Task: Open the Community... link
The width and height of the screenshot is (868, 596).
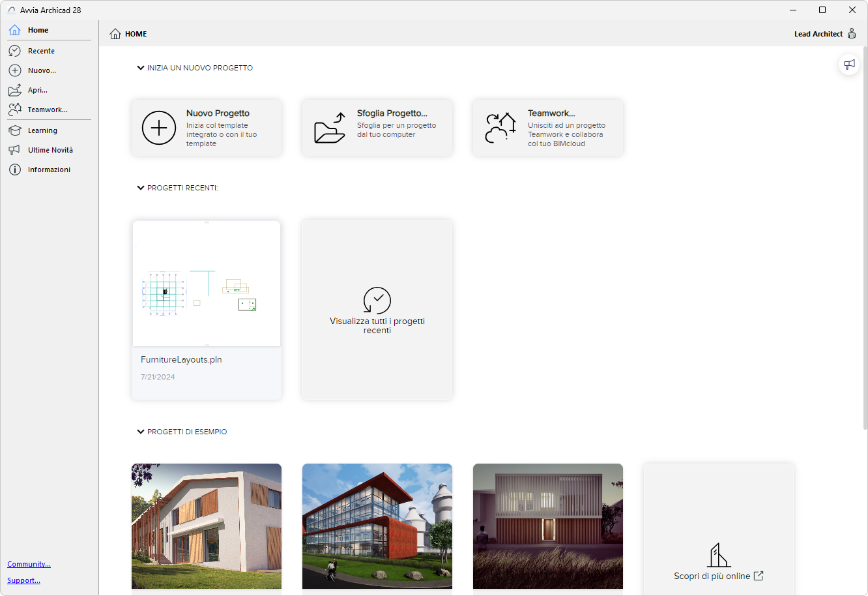Action: click(x=29, y=564)
